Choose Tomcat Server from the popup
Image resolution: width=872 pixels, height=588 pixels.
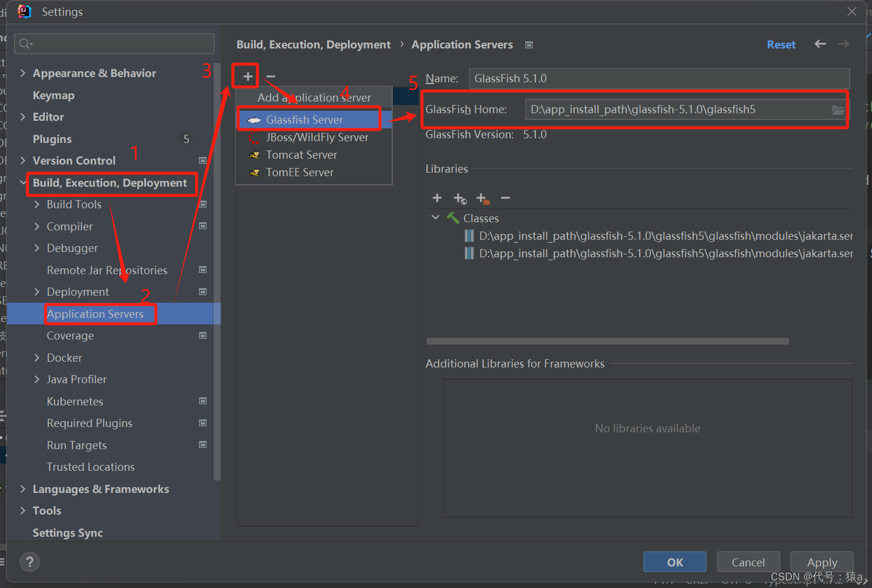pos(301,155)
